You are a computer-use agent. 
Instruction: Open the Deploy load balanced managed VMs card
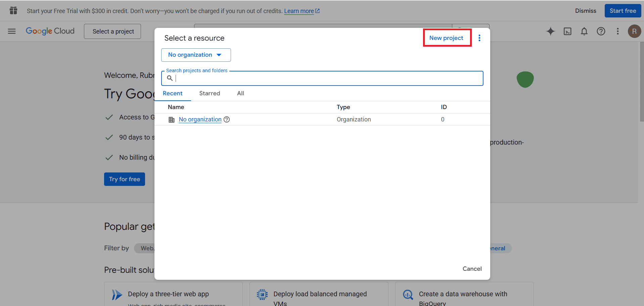319,294
